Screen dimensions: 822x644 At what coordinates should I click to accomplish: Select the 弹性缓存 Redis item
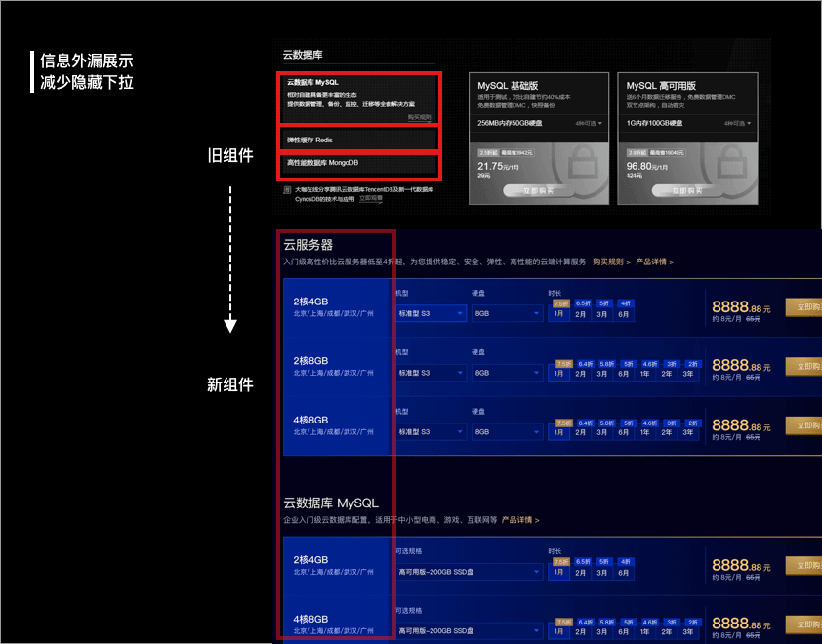pos(359,141)
